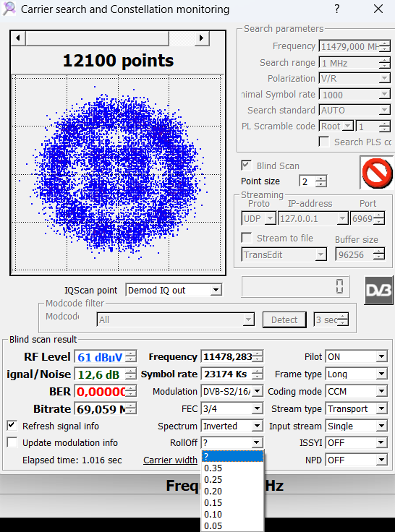Click the right arrow of constellation scrollbar
Screen dimensions: 395x532
tap(202, 38)
